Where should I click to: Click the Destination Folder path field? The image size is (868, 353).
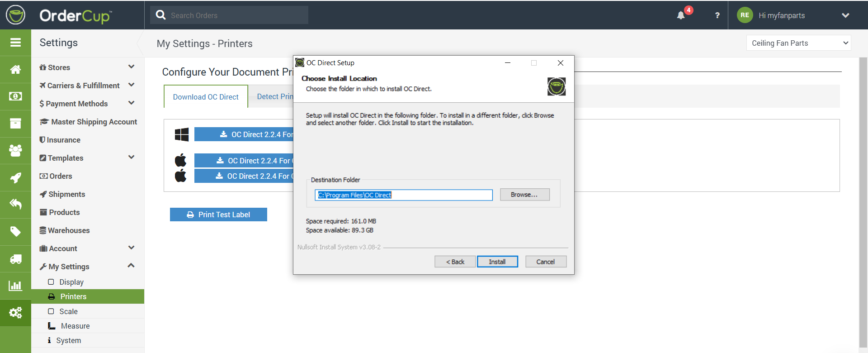point(404,195)
